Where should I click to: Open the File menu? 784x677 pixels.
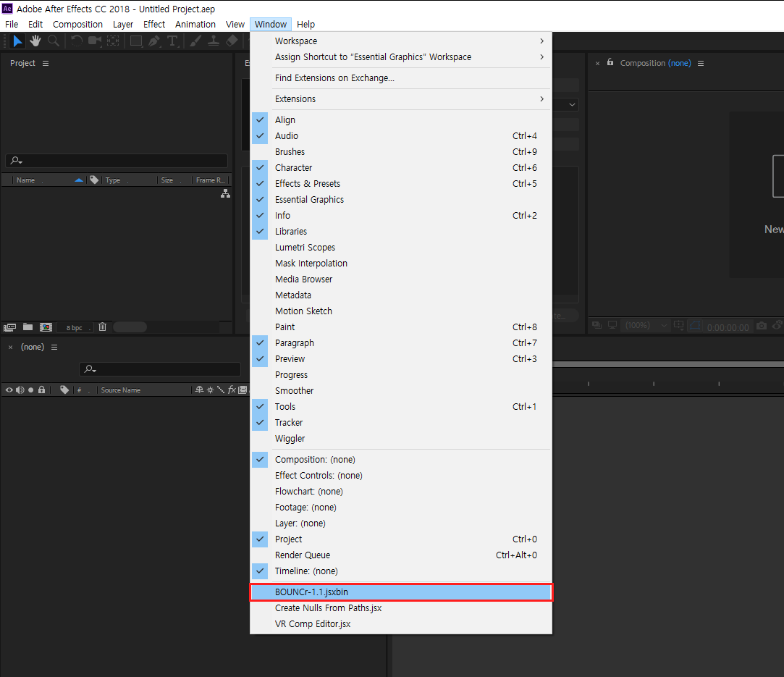(12, 25)
